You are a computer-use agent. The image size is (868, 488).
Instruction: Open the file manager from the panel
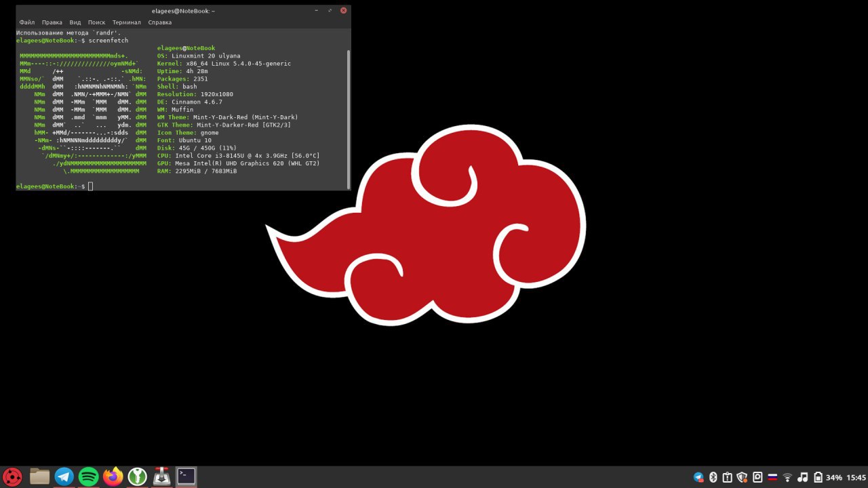[x=40, y=476]
